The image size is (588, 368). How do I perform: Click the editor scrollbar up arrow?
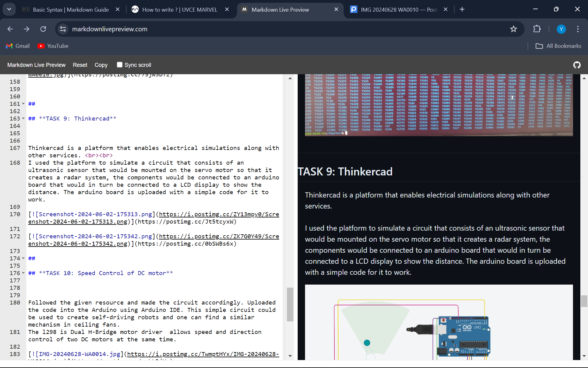pyautogui.click(x=290, y=79)
